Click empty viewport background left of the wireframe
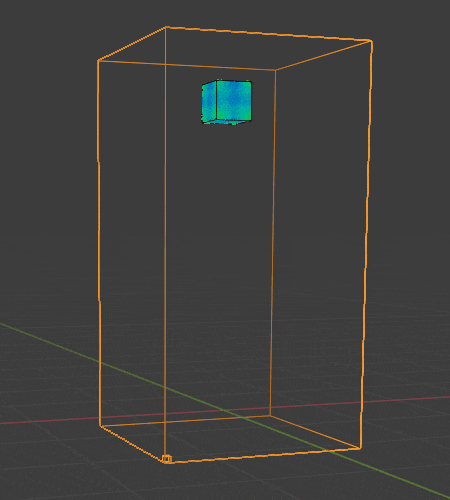 pos(47,167)
